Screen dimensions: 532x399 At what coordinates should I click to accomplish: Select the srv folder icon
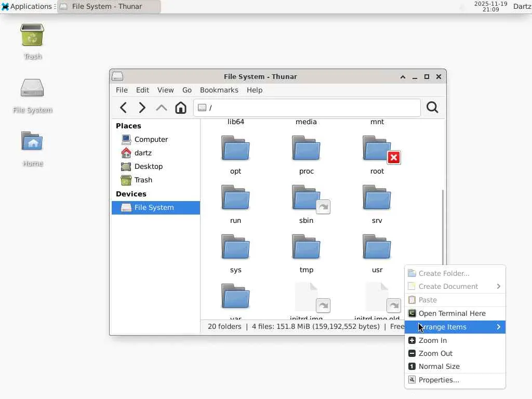point(377,197)
